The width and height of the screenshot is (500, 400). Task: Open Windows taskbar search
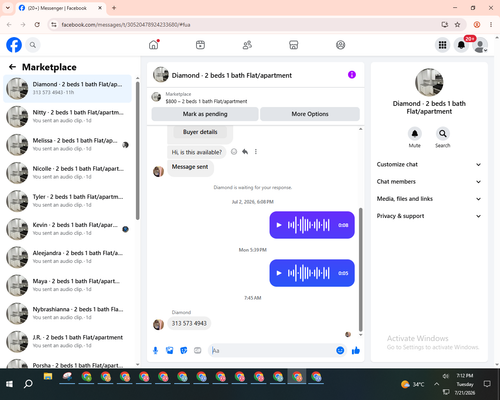click(28, 384)
